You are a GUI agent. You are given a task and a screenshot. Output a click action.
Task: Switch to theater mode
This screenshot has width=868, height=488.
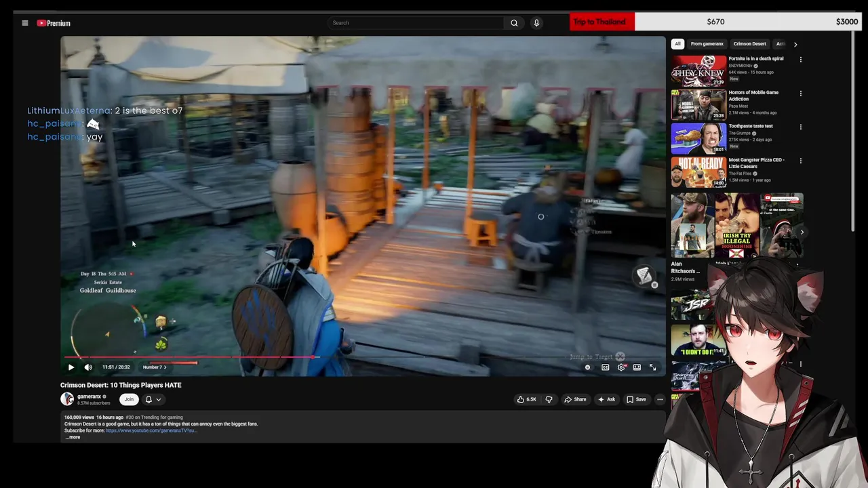pos(637,367)
